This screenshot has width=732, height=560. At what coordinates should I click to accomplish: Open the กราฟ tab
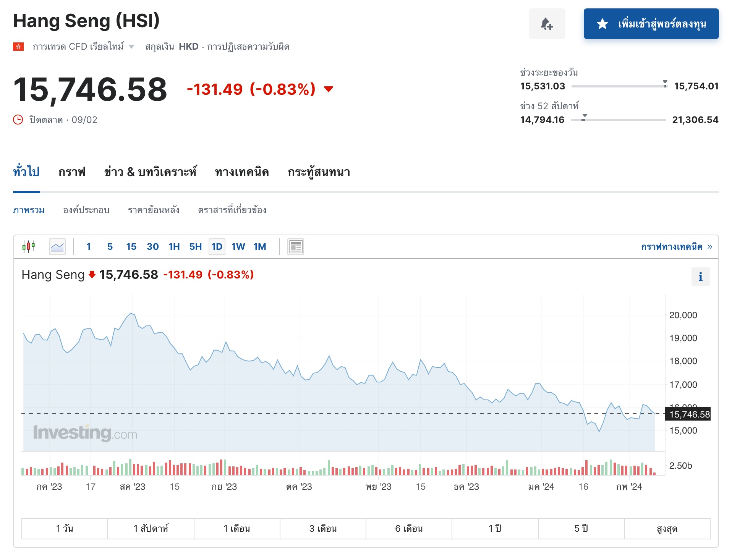[72, 172]
